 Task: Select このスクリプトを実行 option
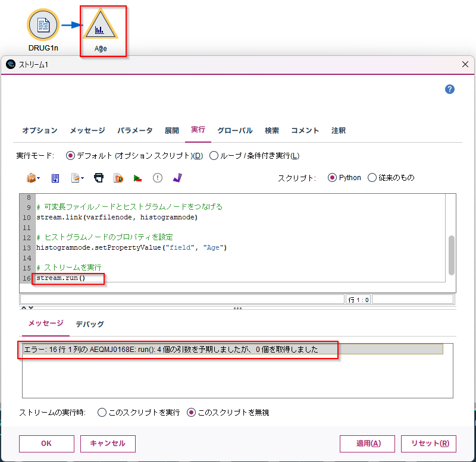click(102, 413)
